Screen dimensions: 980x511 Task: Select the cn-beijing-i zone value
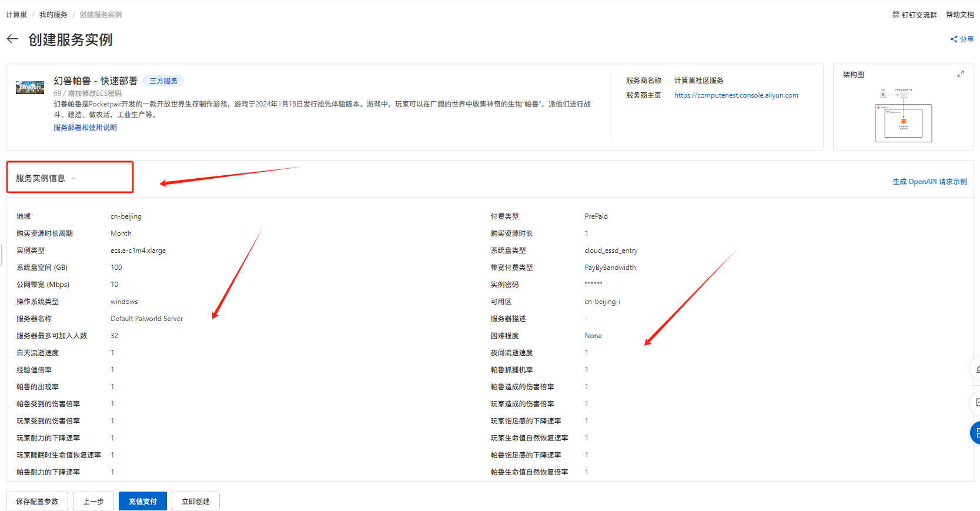603,302
